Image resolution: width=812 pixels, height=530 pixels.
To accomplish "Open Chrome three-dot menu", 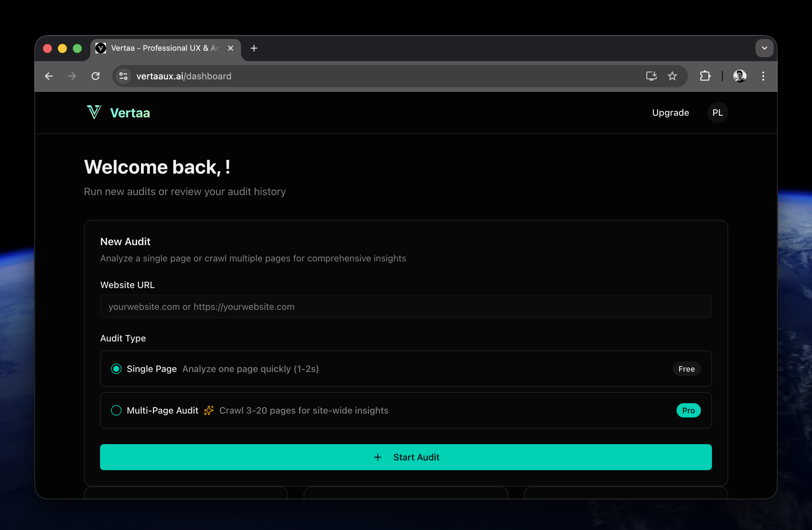I will coord(763,76).
